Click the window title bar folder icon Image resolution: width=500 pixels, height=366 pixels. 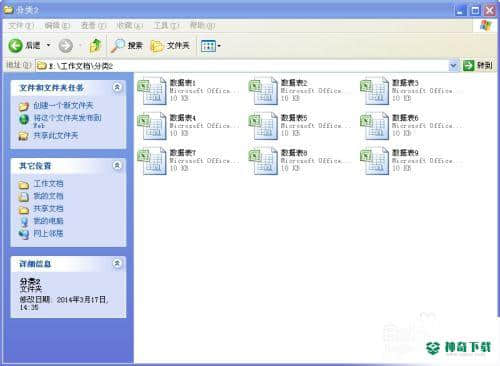coord(9,10)
